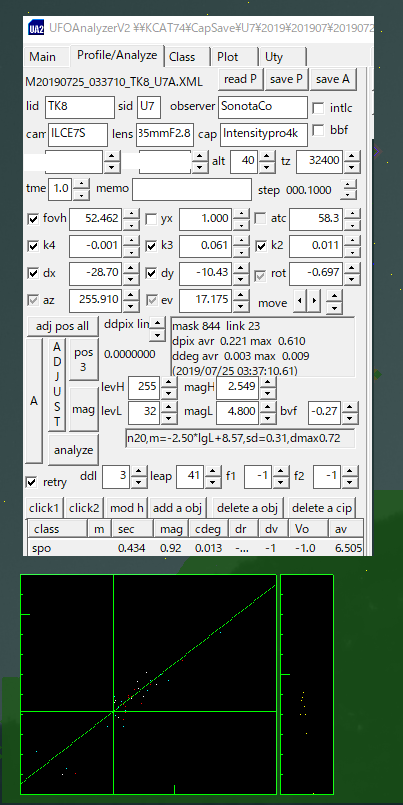Viewport: 403px width, 805px height.
Task: Select the Profile/Analyze tab
Action: click(x=117, y=55)
